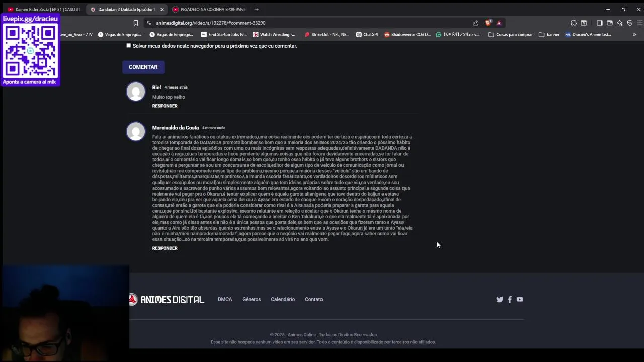Open the Brave Wallet icon
Image resolution: width=644 pixels, height=362 pixels.
coord(610,23)
